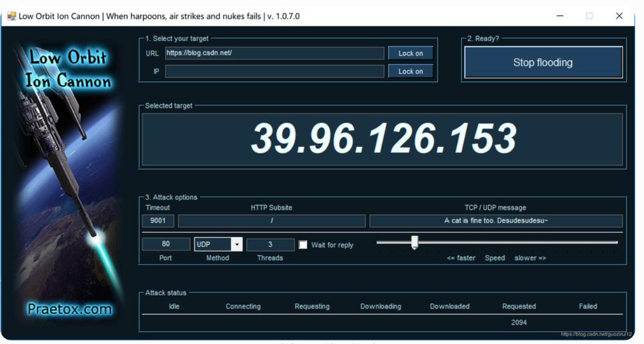Click Lock on next to URL field
This screenshot has width=644, height=344.
(410, 53)
